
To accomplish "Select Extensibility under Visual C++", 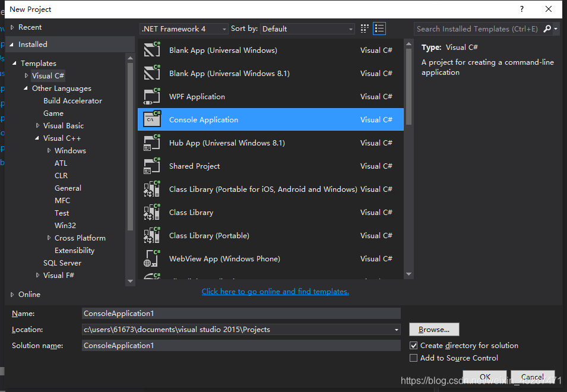I will (x=74, y=250).
